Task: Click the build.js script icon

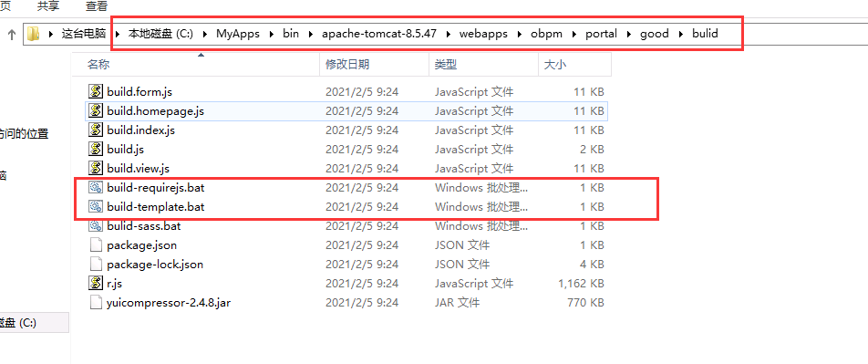Action: (x=97, y=149)
